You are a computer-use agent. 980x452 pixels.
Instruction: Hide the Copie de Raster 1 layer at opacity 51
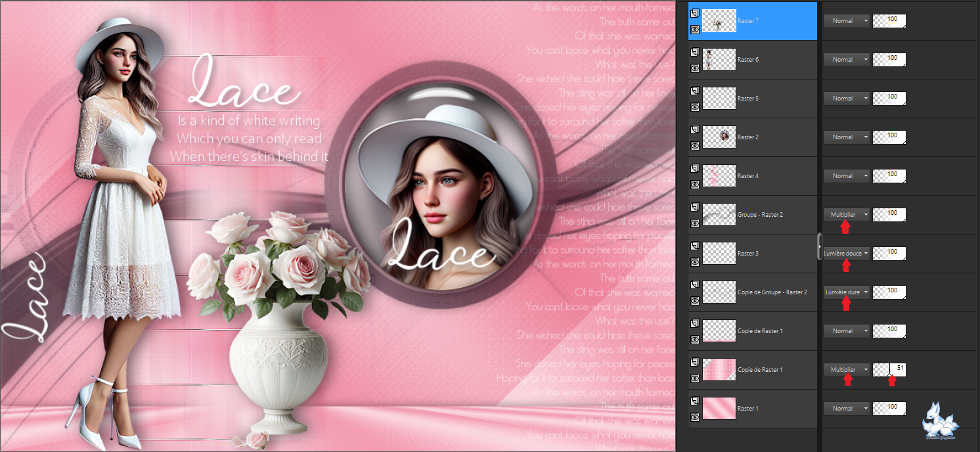[695, 378]
